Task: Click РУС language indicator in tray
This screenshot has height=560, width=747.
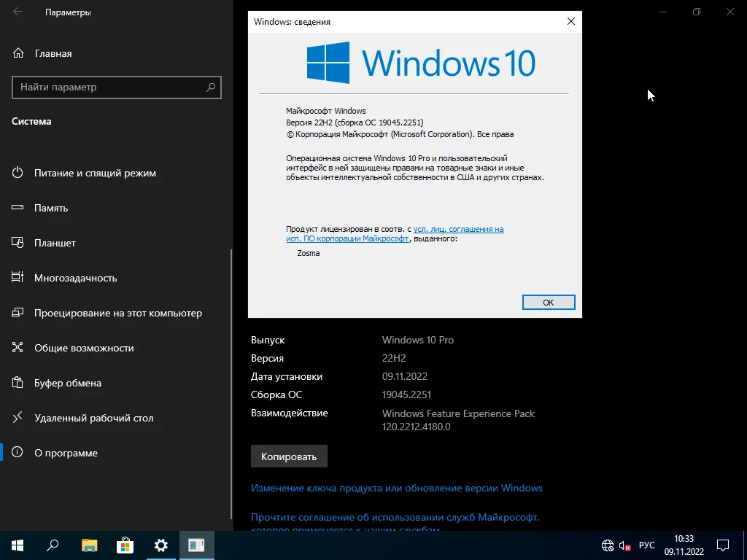Action: tap(646, 545)
